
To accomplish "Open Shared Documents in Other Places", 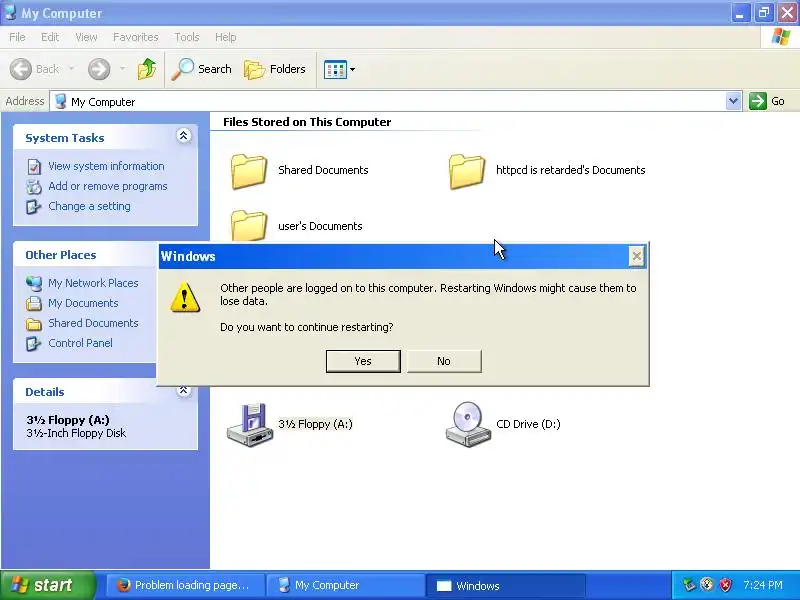I will pos(93,323).
